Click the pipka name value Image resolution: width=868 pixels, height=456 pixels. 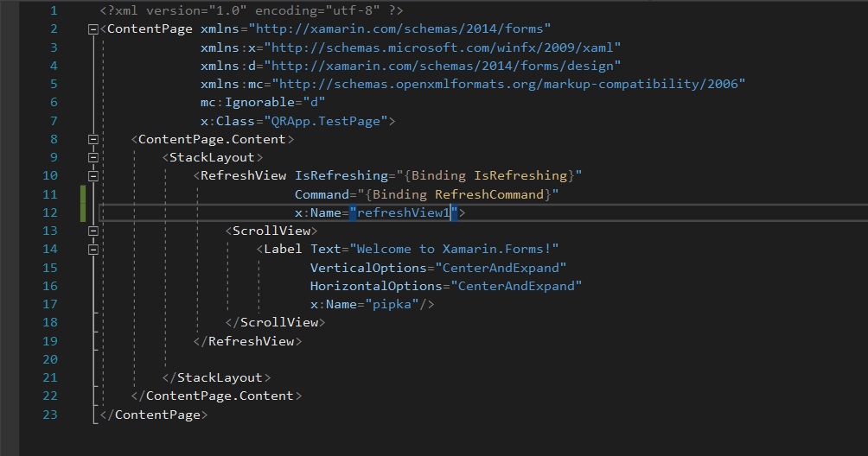392,305
